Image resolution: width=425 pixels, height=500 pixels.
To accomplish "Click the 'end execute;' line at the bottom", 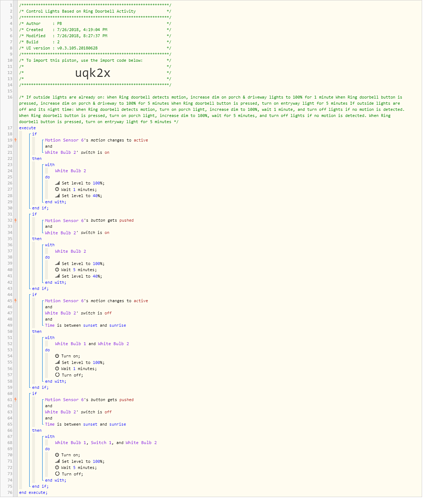I will pyautogui.click(x=33, y=493).
